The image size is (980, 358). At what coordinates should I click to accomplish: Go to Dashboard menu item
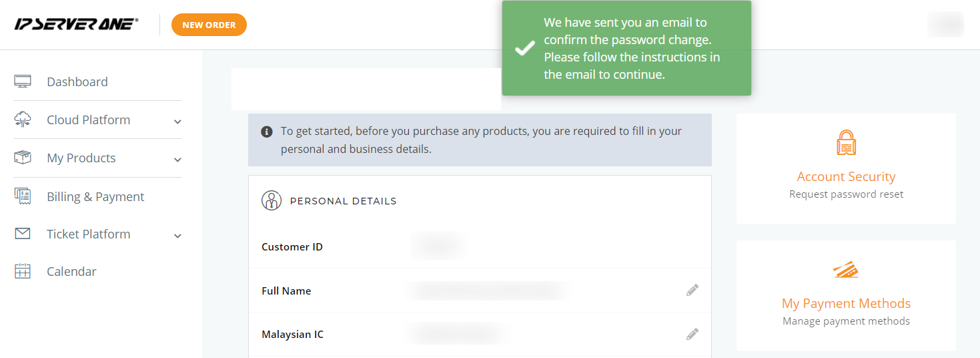point(77,81)
